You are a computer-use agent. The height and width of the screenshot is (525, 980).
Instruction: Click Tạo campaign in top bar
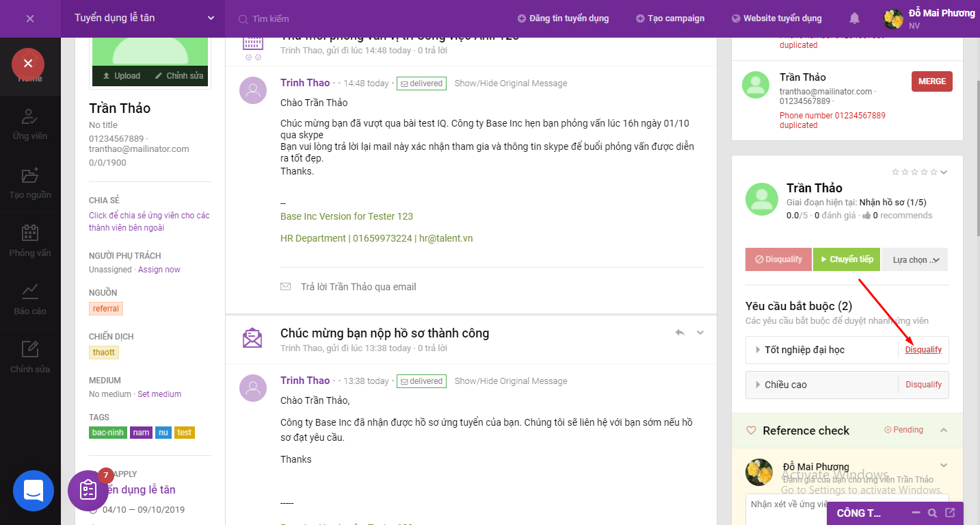tap(670, 18)
